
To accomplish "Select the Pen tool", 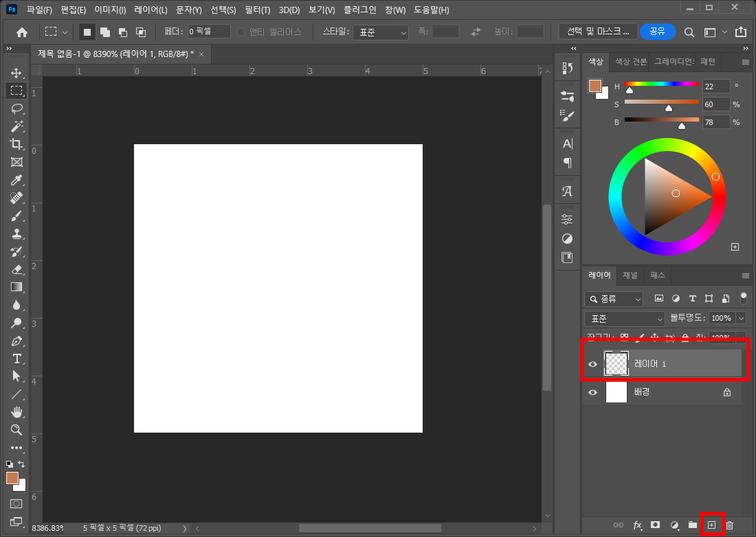I will (16, 341).
